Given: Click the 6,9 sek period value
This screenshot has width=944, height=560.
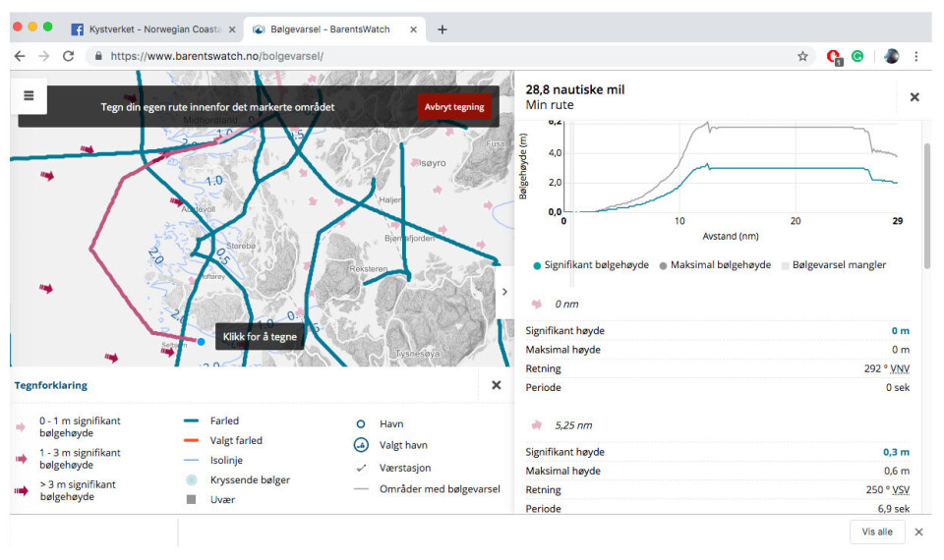Looking at the screenshot, I should tap(894, 509).
